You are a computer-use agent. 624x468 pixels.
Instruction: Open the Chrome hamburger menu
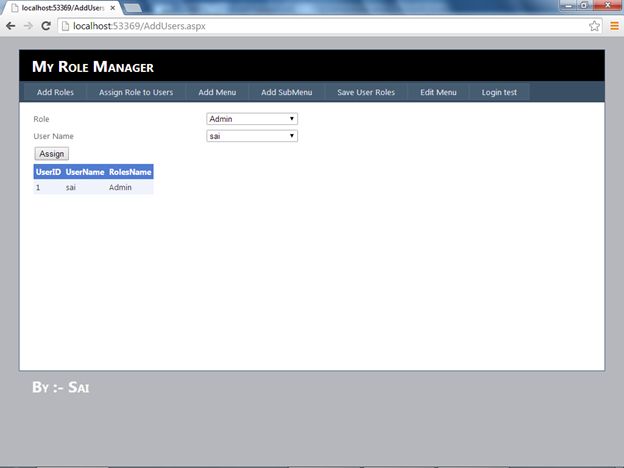click(614, 26)
